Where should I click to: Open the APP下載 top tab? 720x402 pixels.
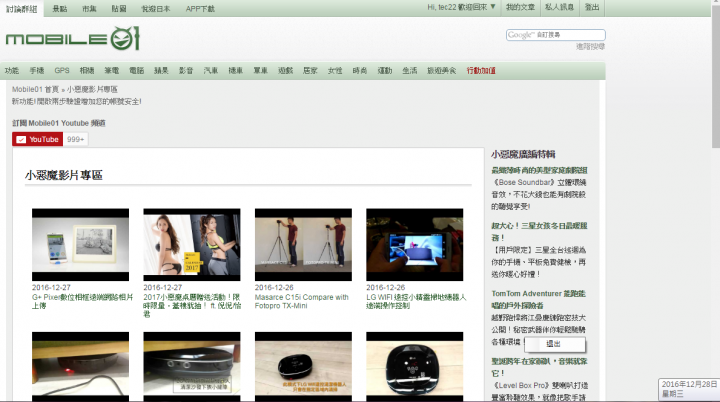click(200, 9)
